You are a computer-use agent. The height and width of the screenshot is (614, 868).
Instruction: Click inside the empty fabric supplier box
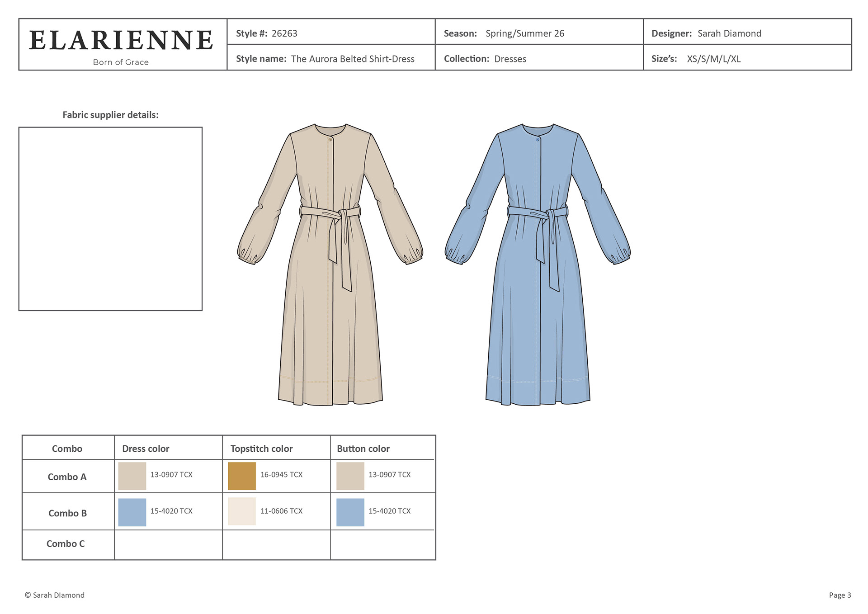110,219
